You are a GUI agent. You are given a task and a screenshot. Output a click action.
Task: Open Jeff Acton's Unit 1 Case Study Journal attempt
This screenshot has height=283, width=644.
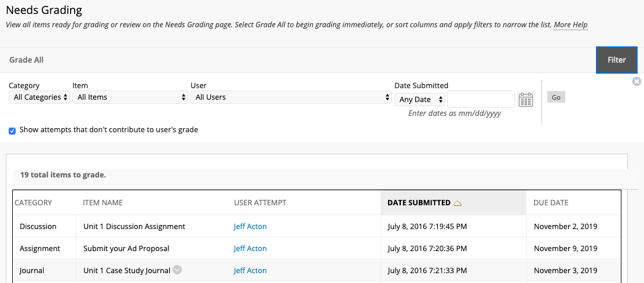pyautogui.click(x=250, y=270)
